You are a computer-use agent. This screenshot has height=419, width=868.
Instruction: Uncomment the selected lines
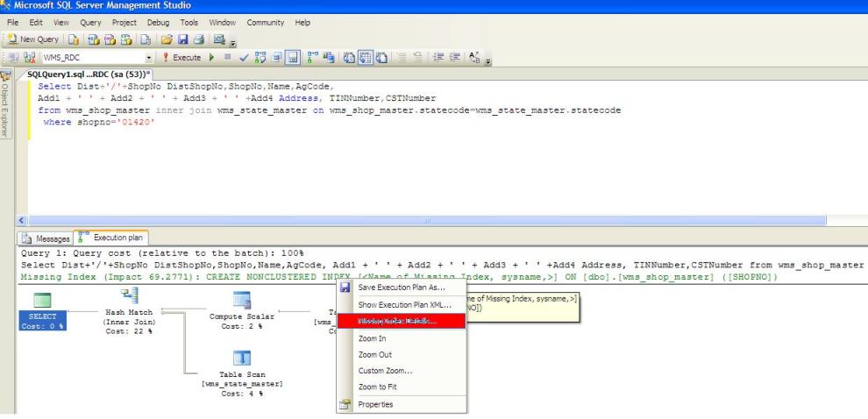coord(418,58)
